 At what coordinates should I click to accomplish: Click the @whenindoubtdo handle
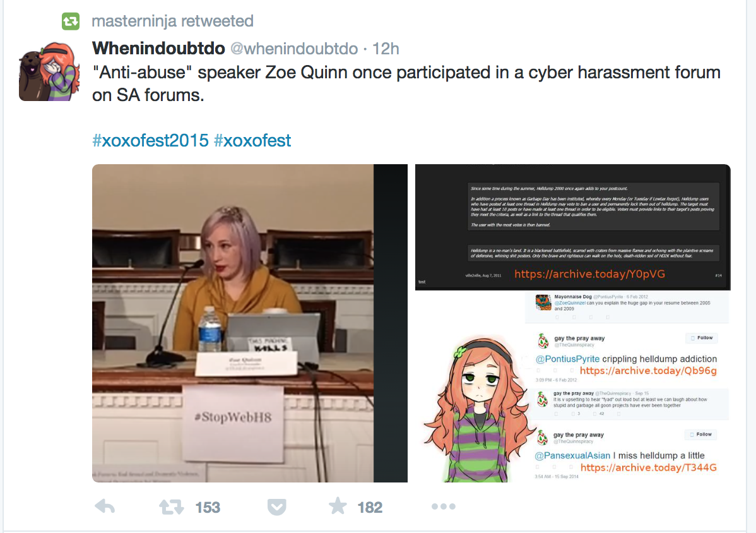[x=294, y=49]
